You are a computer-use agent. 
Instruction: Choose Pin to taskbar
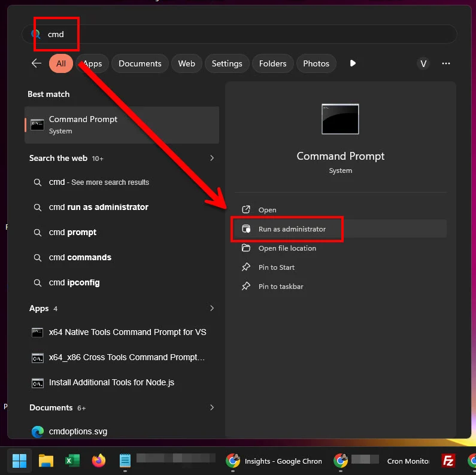pos(340,287)
